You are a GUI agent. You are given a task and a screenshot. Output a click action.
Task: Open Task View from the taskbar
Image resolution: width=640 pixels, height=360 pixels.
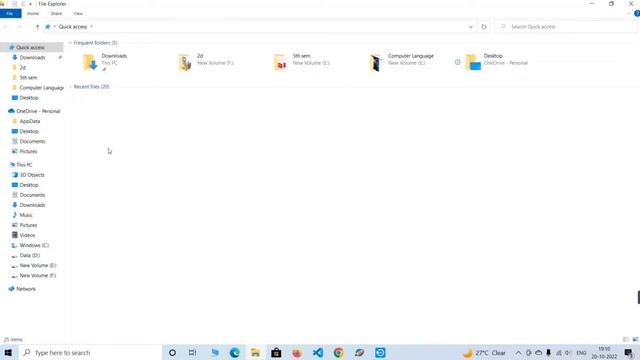[193, 353]
